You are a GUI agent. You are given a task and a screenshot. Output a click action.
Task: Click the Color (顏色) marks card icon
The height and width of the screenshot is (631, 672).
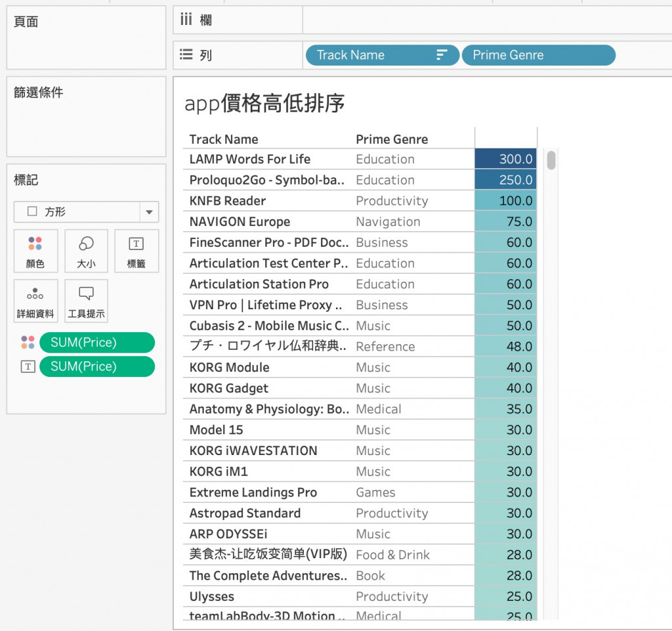[x=35, y=251]
